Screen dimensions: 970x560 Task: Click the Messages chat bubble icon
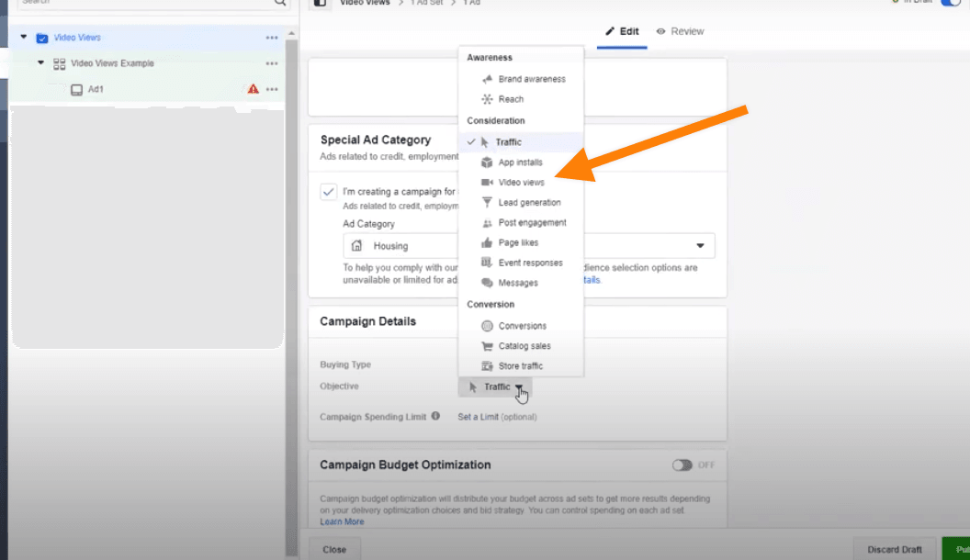click(488, 283)
